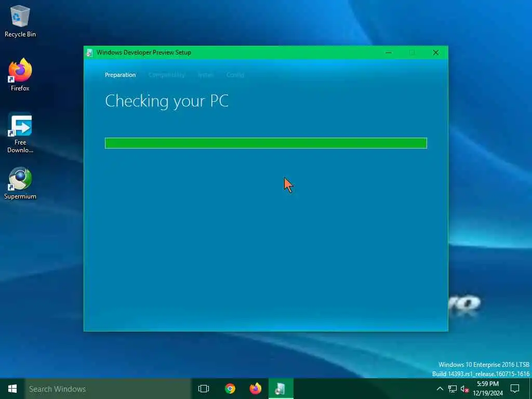This screenshot has width=532, height=399.
Task: Open Task View from the taskbar
Action: [204, 389]
